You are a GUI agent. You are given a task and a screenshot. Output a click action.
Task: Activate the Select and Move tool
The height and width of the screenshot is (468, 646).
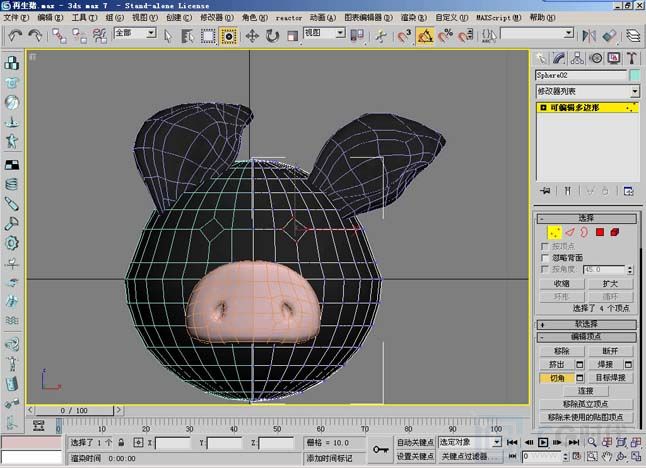[x=252, y=36]
